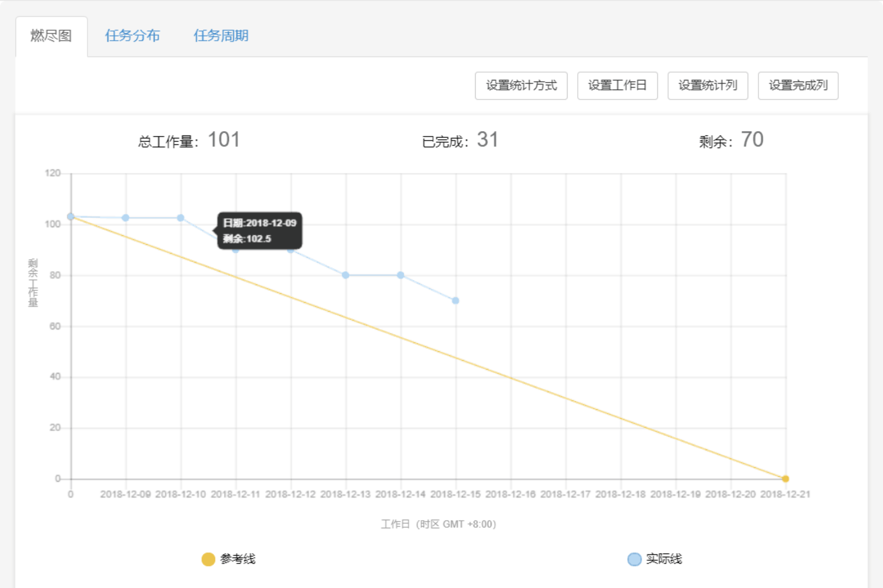The height and width of the screenshot is (588, 883).
Task: Click the tooltip showing 日期:2018-12-09
Action: pyautogui.click(x=260, y=231)
